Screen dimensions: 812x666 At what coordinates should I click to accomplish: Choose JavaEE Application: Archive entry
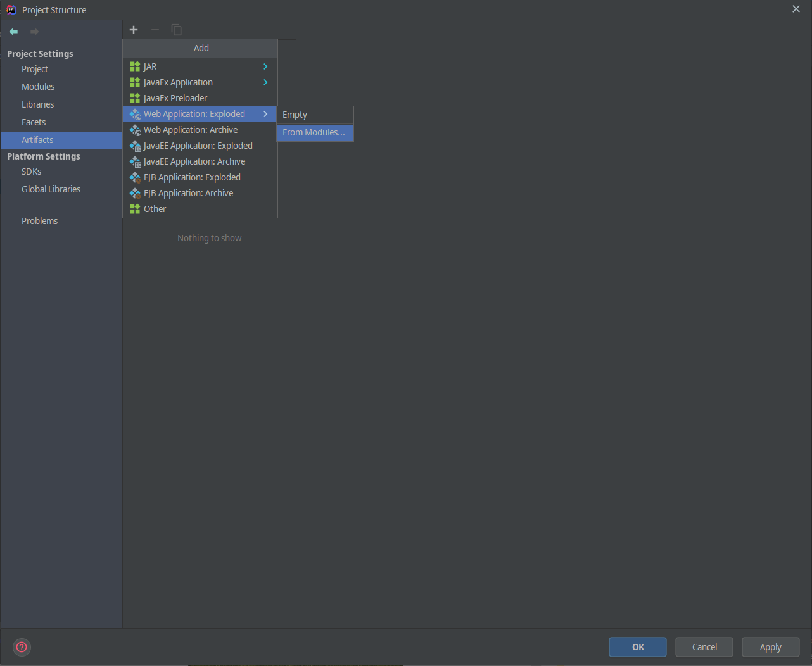coord(200,161)
